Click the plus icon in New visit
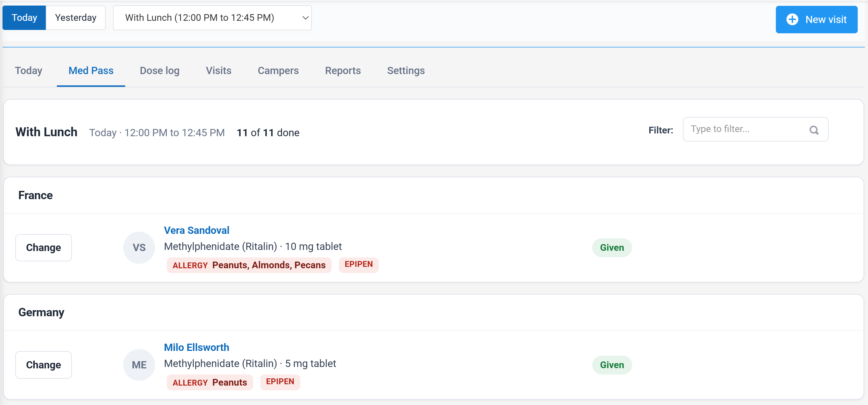 pos(792,19)
